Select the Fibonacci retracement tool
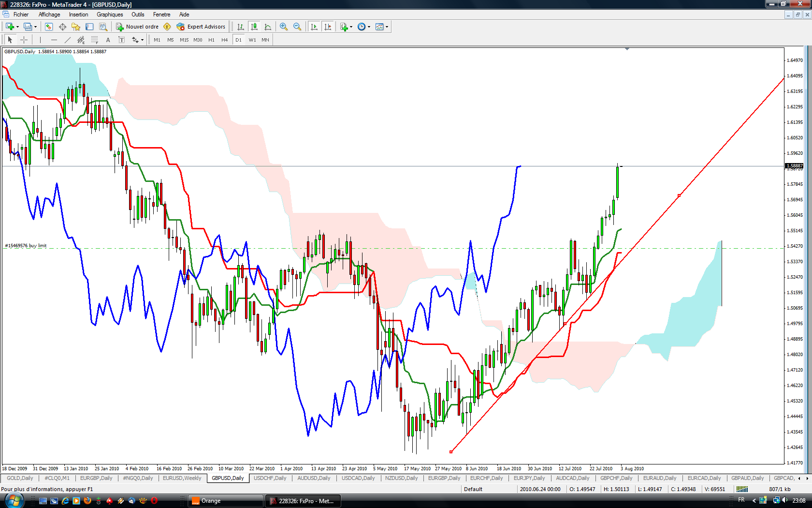 (x=94, y=40)
